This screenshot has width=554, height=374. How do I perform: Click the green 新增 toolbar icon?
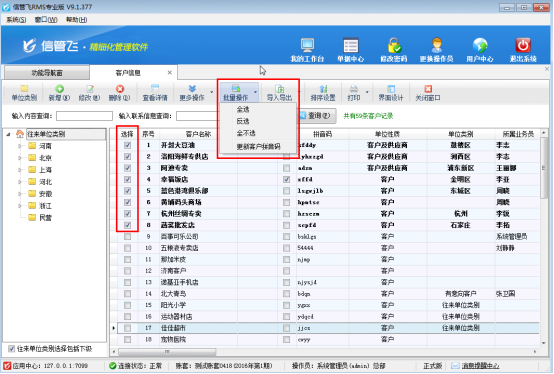(59, 89)
